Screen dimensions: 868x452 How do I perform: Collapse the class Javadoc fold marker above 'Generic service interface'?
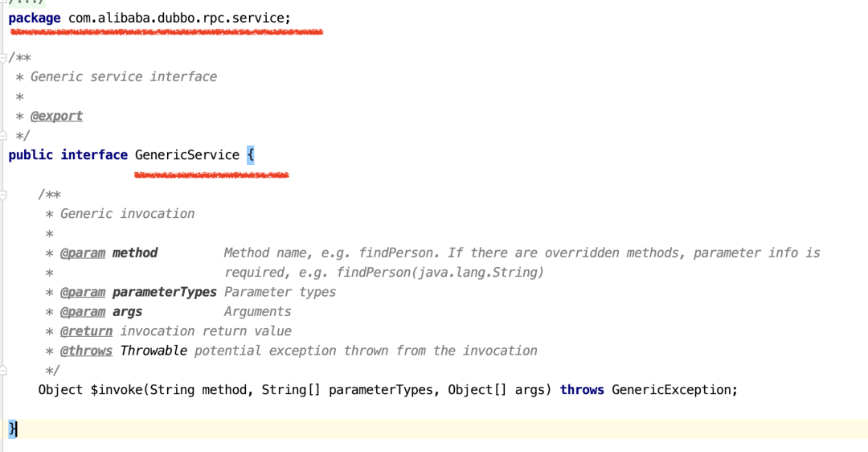[3, 58]
